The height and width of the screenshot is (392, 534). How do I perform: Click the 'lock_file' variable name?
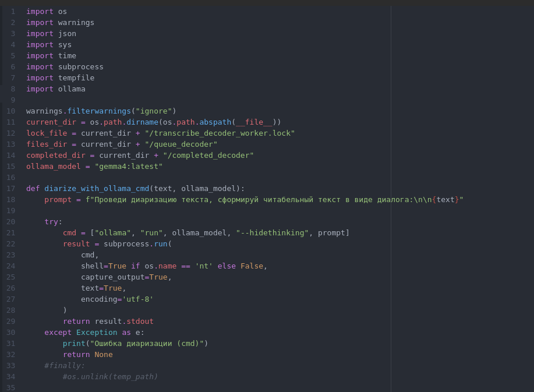pyautogui.click(x=47, y=133)
